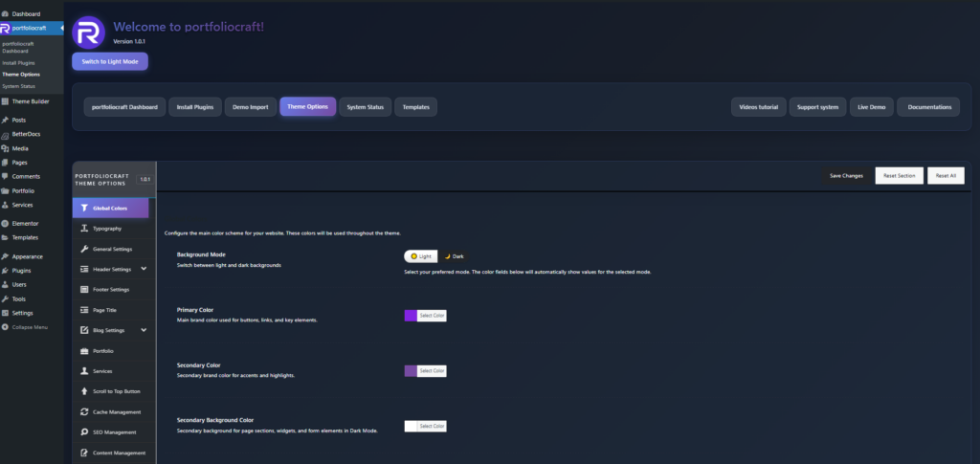Select Light background mode
Image resolution: width=980 pixels, height=464 pixels.
click(420, 256)
